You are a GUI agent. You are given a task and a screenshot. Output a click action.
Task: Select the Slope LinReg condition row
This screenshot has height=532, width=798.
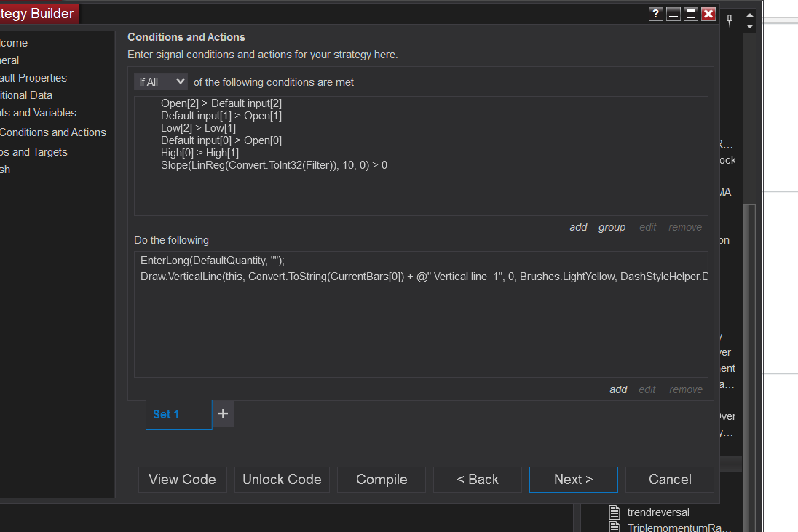274,165
